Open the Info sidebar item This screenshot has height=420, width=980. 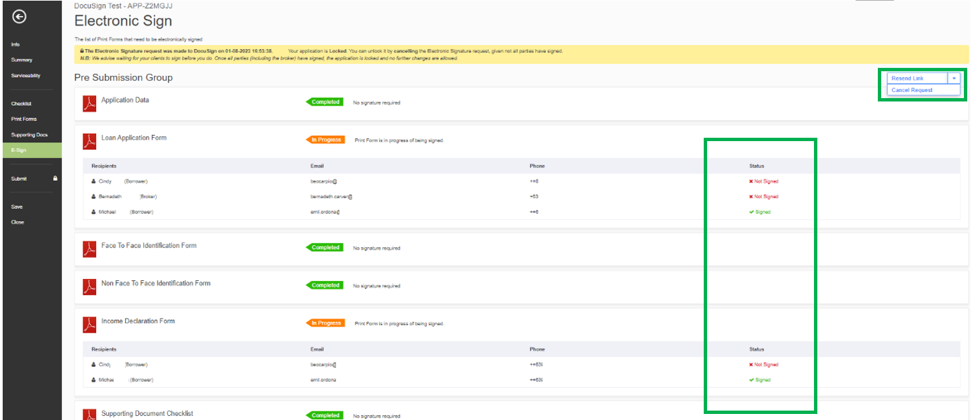15,44
